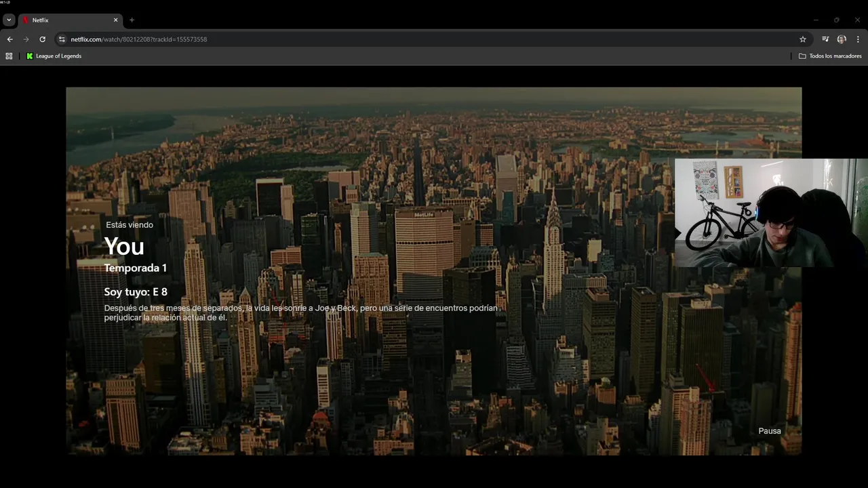The image size is (868, 488).
Task: Minimize the Chrome window
Action: click(x=816, y=20)
